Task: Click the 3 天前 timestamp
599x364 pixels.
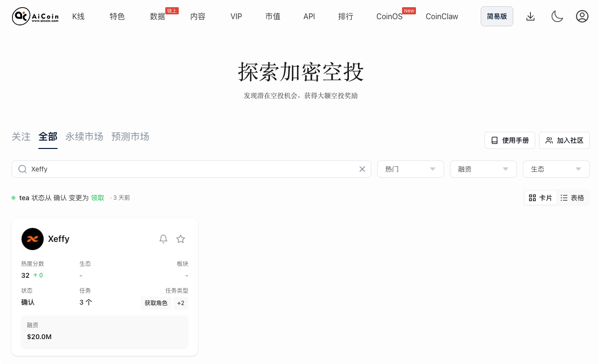Action: [x=122, y=198]
